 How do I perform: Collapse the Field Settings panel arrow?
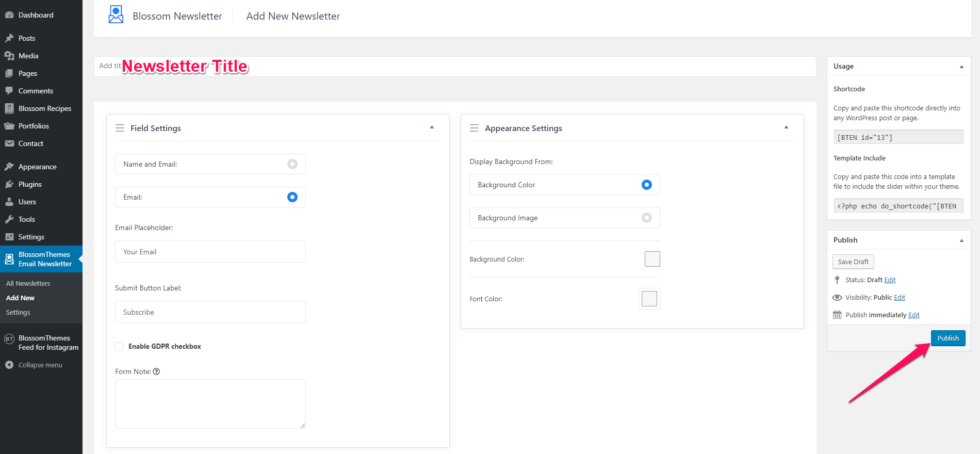coord(432,127)
